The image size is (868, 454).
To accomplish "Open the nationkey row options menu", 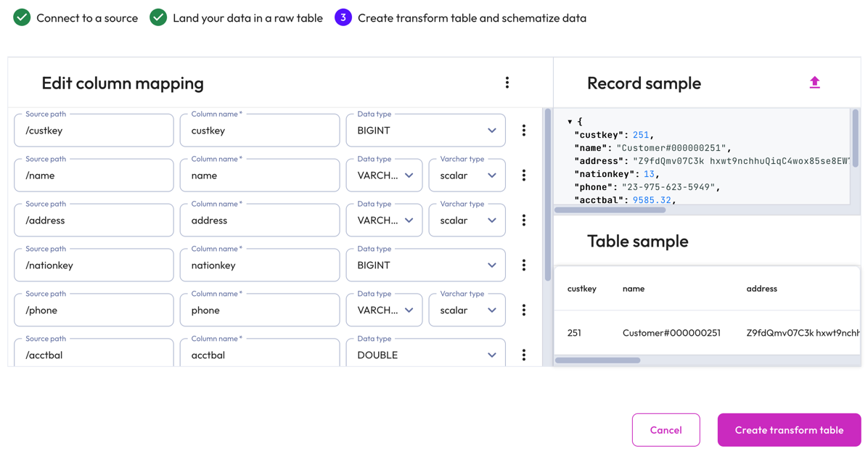I will pyautogui.click(x=524, y=265).
